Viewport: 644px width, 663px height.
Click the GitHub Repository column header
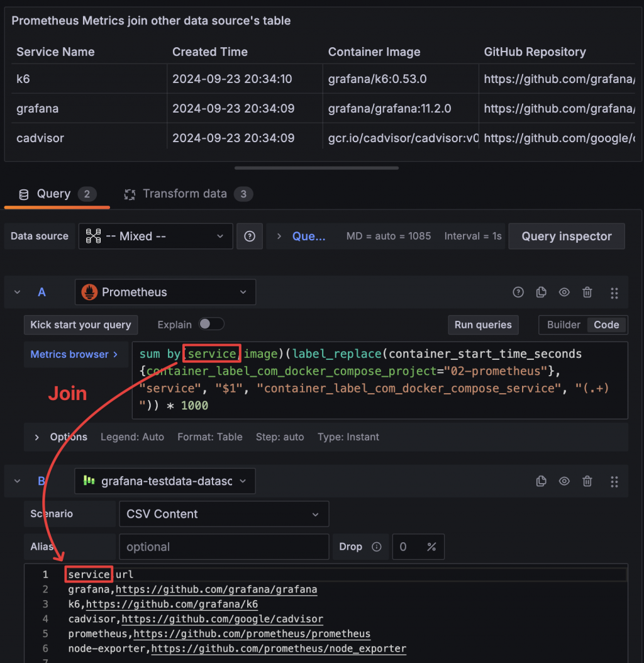pos(535,52)
